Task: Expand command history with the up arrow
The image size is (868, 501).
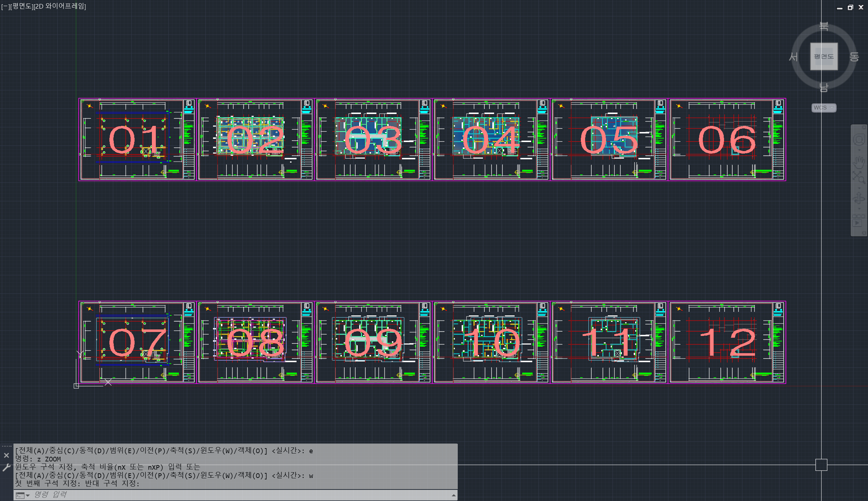Action: 453,495
